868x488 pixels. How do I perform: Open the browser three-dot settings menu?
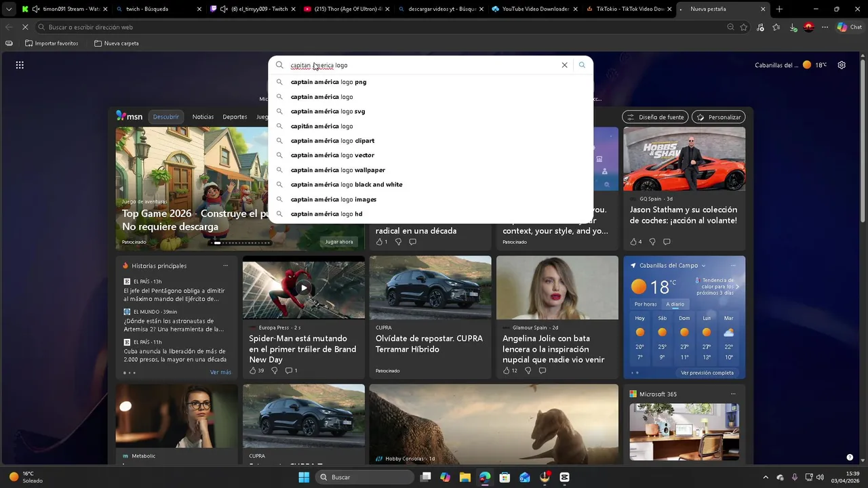point(825,27)
